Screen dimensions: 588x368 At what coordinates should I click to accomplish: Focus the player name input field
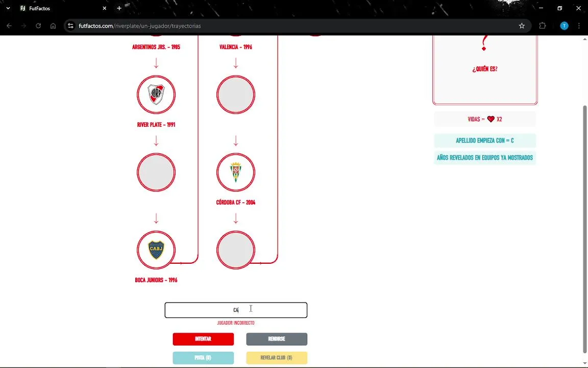click(x=236, y=310)
